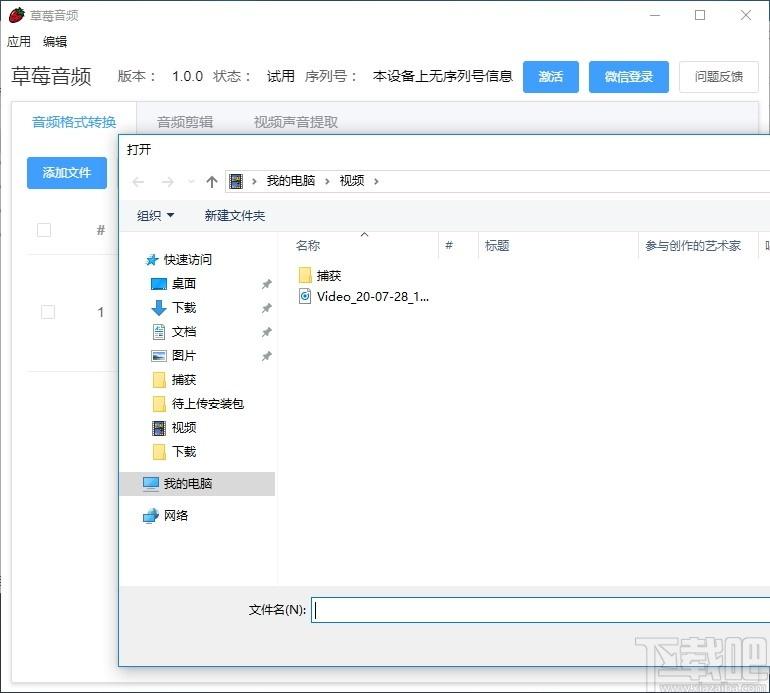The height and width of the screenshot is (693, 770).
Task: Open 视频 in navigation pane
Action: [x=184, y=428]
